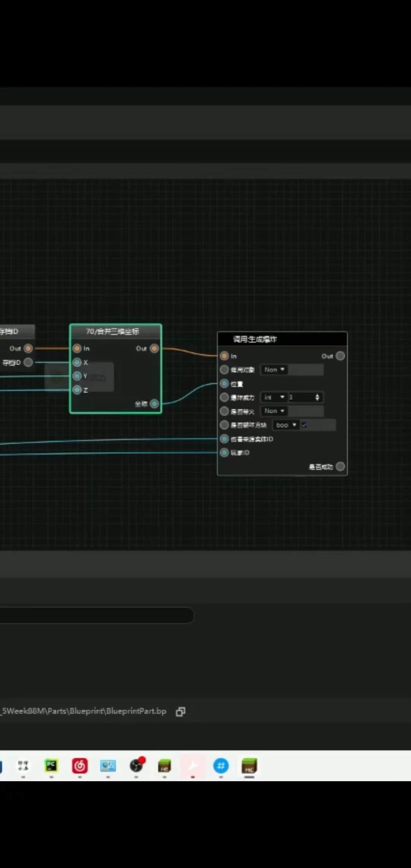Click the pink wrench app in the taskbar

click(x=193, y=765)
